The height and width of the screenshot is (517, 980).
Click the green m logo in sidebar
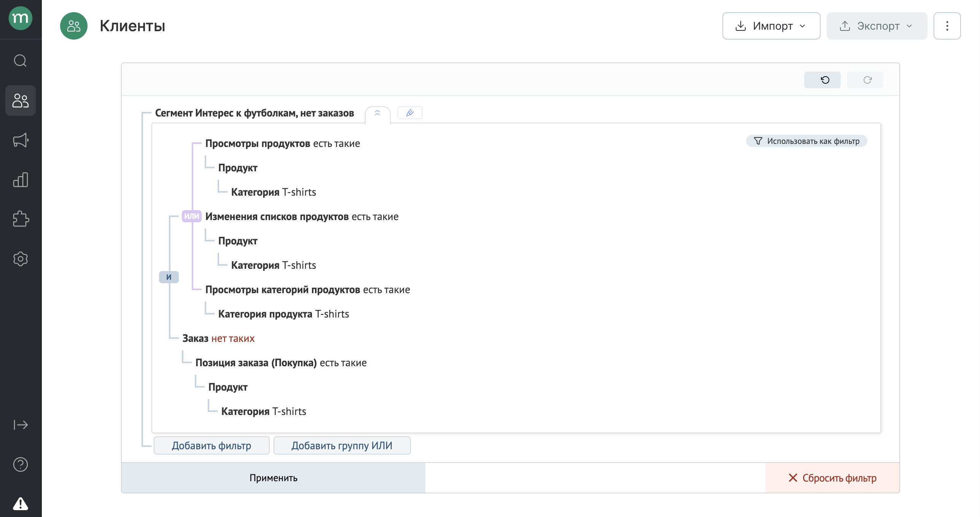click(x=21, y=18)
